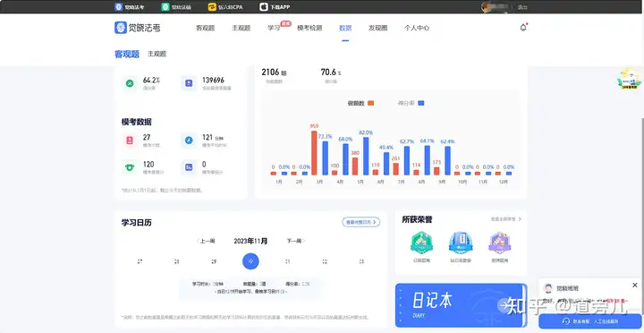
Task: Toggle the orange 做题数 legend series
Action: click(x=360, y=103)
